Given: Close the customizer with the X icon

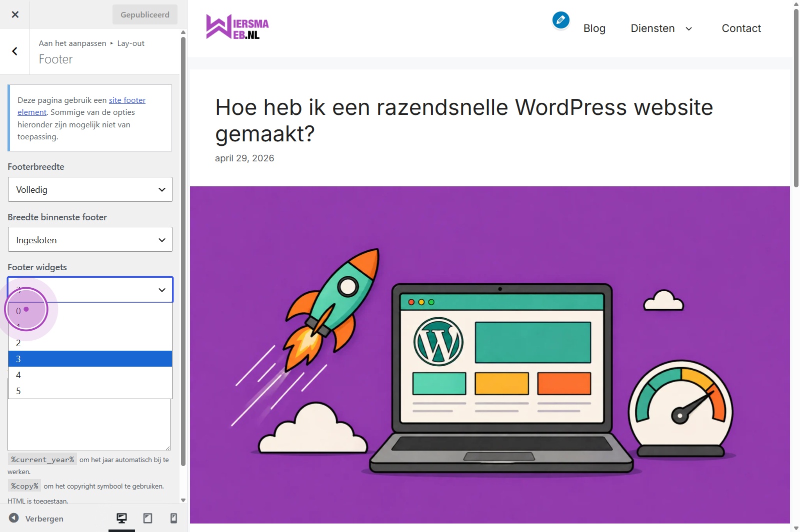Looking at the screenshot, I should tap(15, 14).
